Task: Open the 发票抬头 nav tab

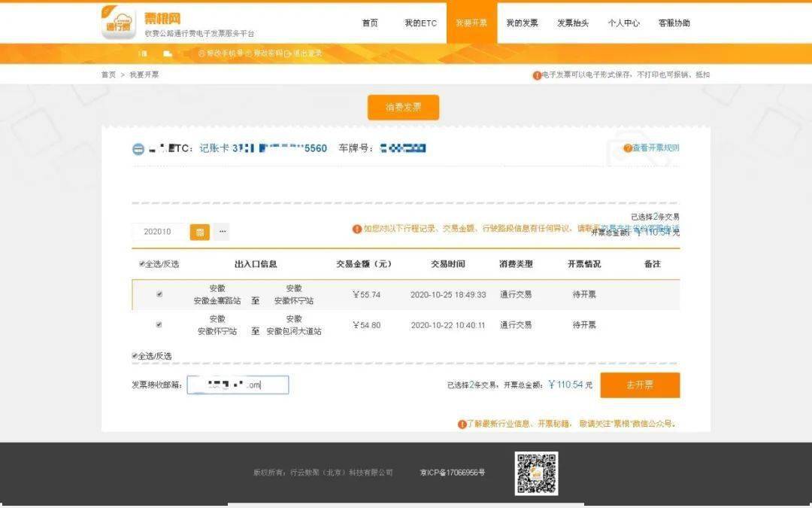Action: click(x=573, y=23)
